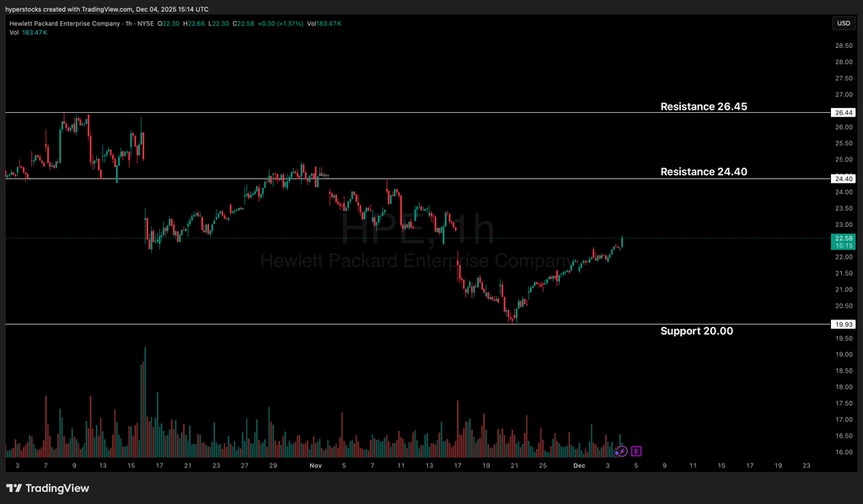The image size is (863, 504).
Task: Select the Dec label on the time axis
Action: tap(579, 464)
